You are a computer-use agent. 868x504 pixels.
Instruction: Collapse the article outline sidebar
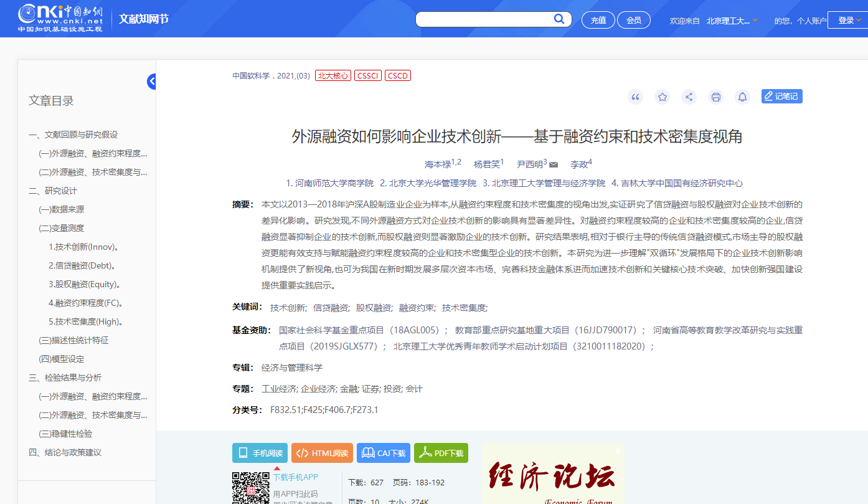[151, 81]
